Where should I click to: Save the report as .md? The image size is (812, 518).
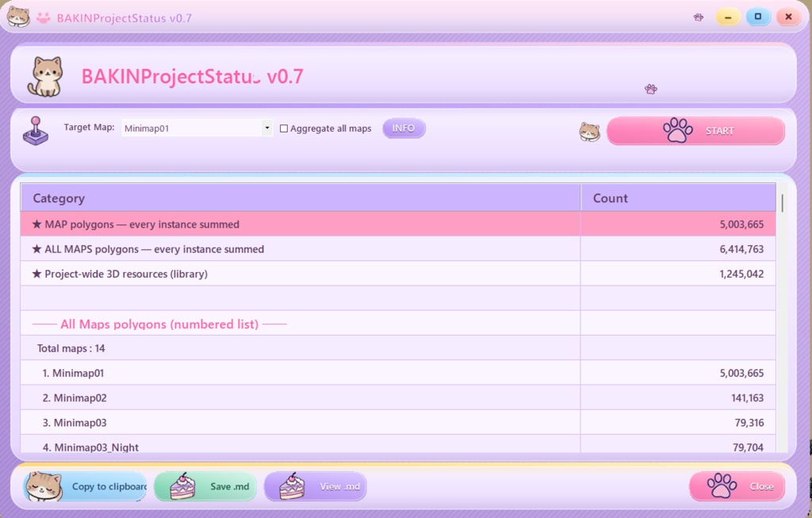point(205,486)
